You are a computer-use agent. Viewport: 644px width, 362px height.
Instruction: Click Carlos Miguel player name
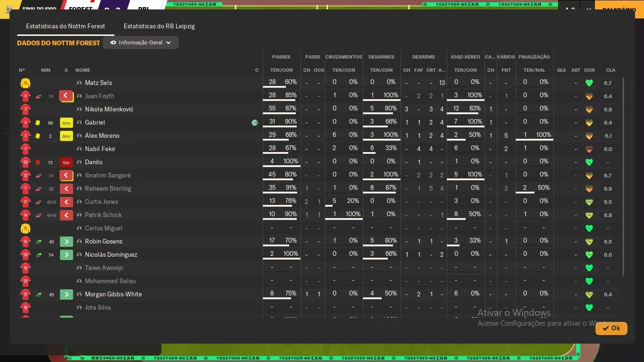tap(103, 228)
